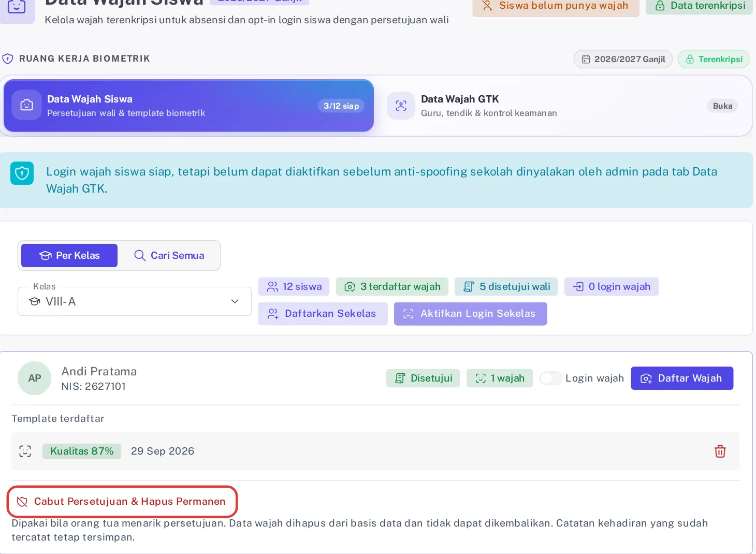This screenshot has height=554, width=756.
Task: Click the face-scan icon on Aktifkan Login Sekelas
Action: coord(408,314)
